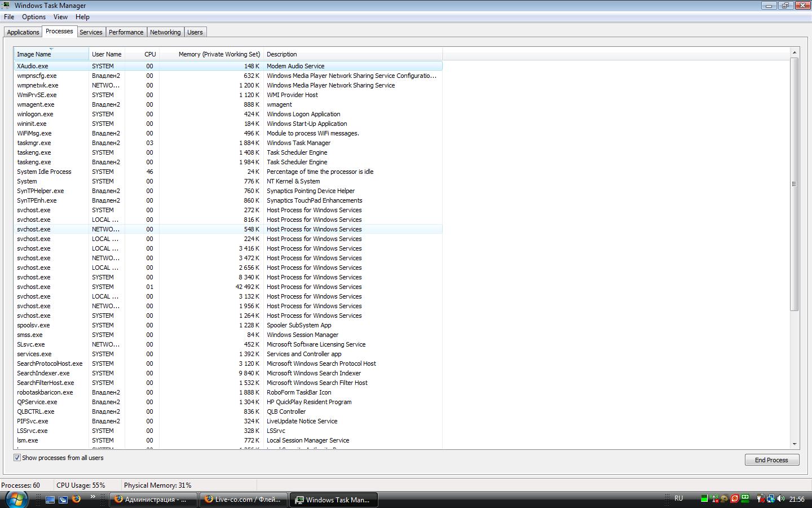
Task: Uncheck Show processes from all users
Action: tap(17, 458)
